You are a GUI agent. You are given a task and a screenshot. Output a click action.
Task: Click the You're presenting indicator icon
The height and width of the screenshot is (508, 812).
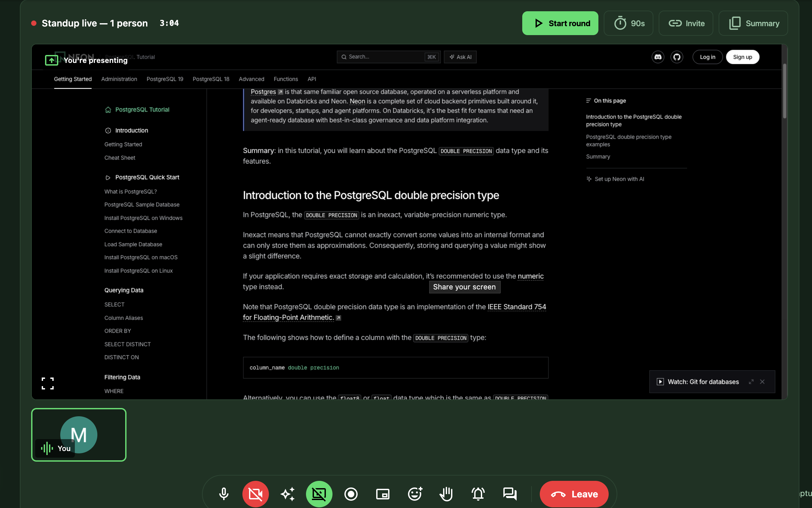(x=51, y=60)
